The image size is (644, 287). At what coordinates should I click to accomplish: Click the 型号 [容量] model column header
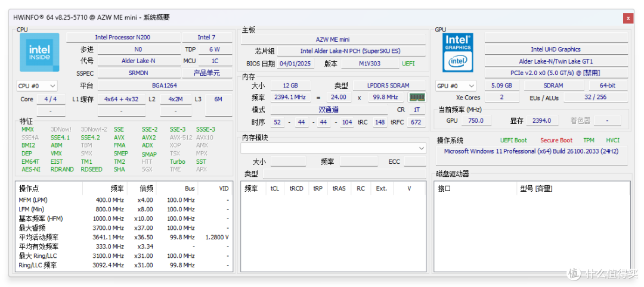pos(574,189)
